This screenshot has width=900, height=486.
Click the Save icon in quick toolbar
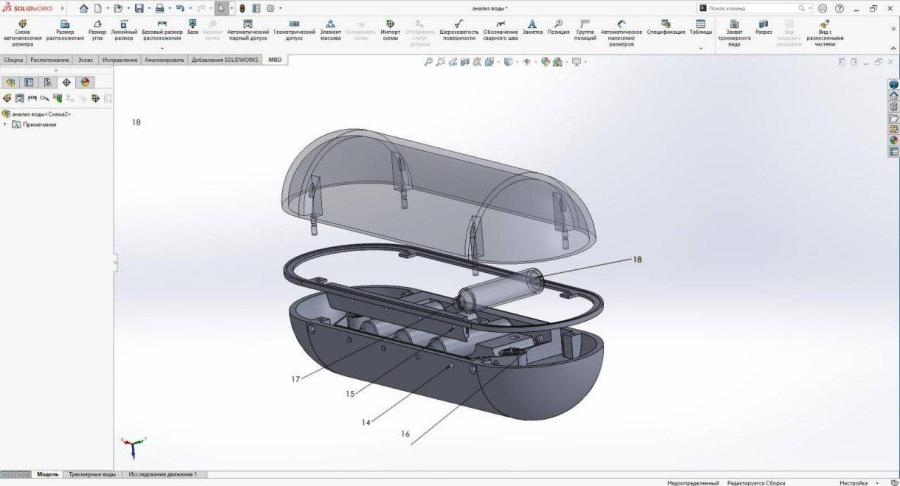pyautogui.click(x=139, y=8)
